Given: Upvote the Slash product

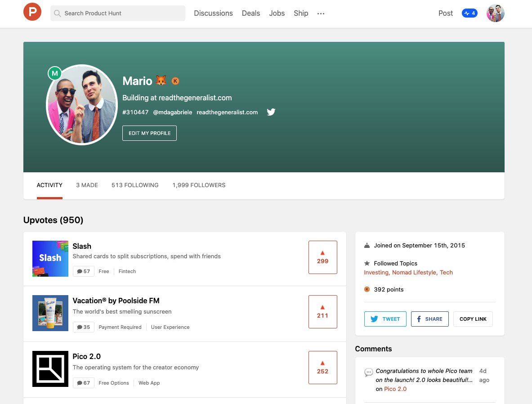Looking at the screenshot, I should [x=322, y=257].
